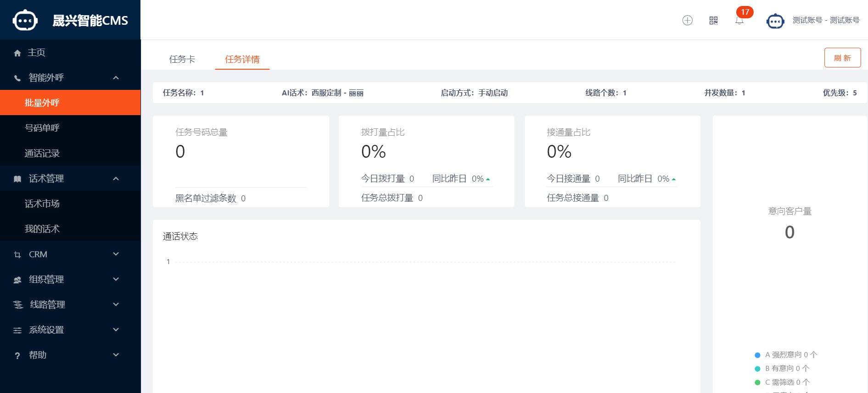Click the 任务名称: 1 text
Image resolution: width=868 pixels, height=393 pixels.
(183, 93)
